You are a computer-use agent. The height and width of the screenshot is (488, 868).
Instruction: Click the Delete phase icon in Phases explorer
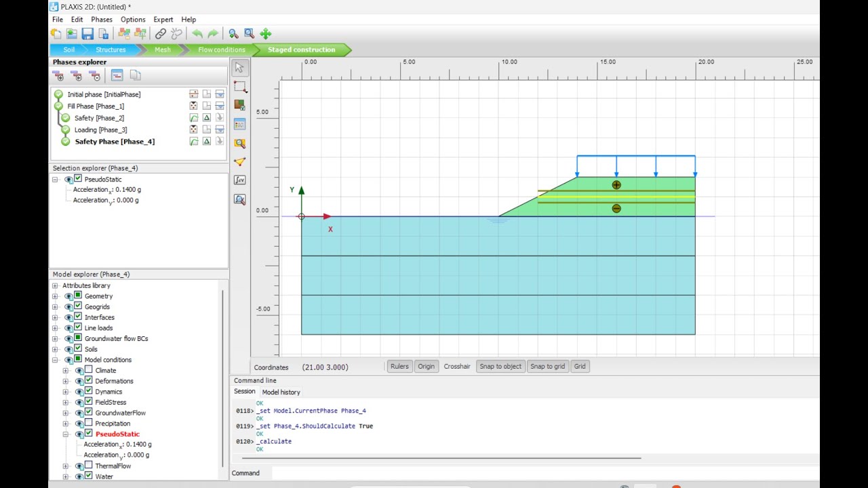pyautogui.click(x=95, y=75)
